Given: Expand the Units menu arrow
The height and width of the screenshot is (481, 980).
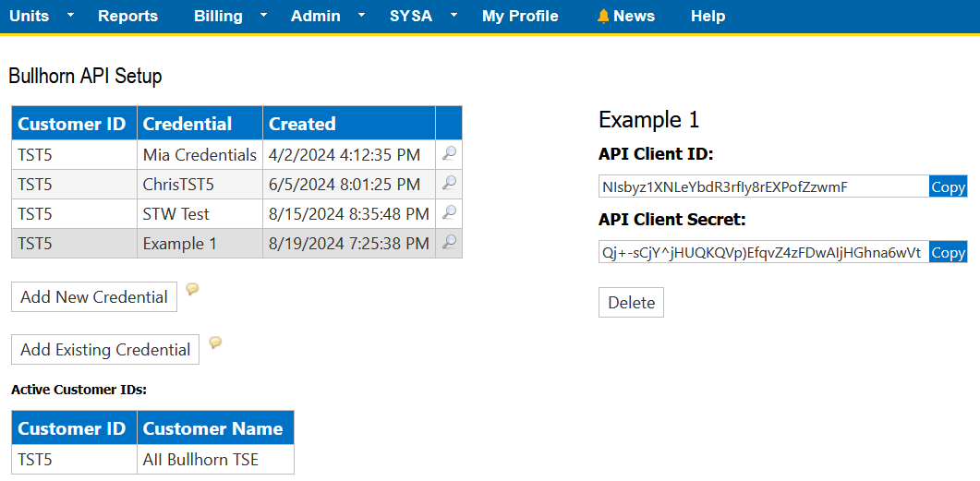Looking at the screenshot, I should tap(70, 15).
